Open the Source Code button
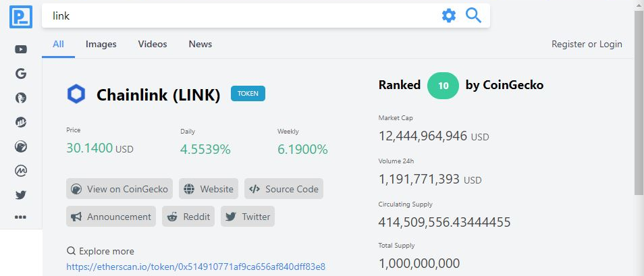 [x=284, y=189]
